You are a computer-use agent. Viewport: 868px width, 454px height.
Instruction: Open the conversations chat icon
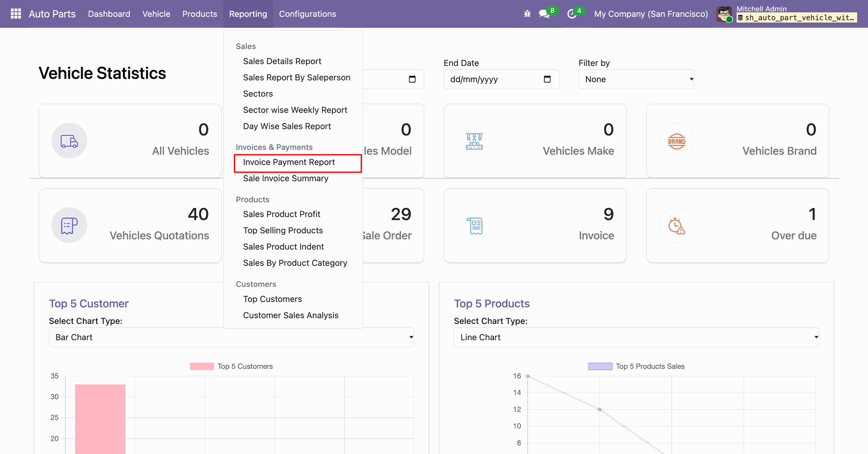point(544,14)
